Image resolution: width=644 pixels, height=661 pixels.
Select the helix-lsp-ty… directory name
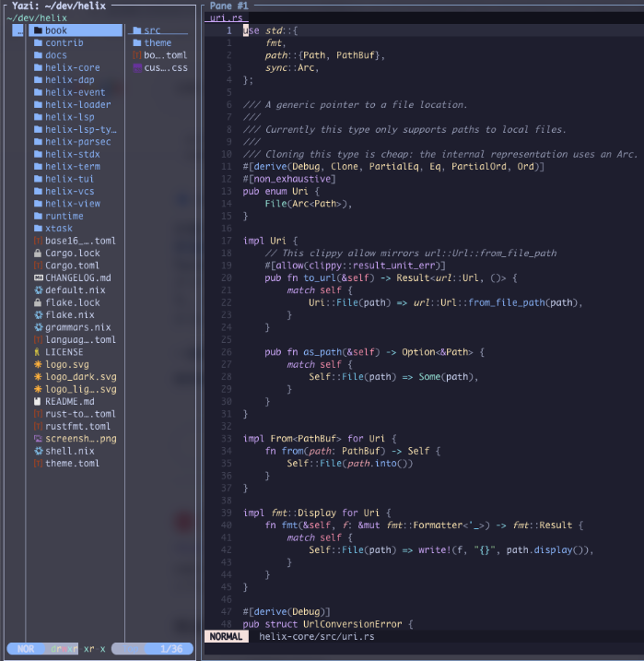coord(81,129)
